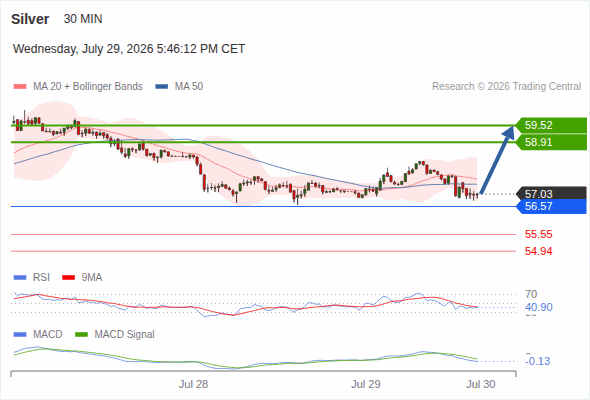Click the 56.57 blue pivot price tag
Viewport: 590px width, 400px height.
[551, 206]
